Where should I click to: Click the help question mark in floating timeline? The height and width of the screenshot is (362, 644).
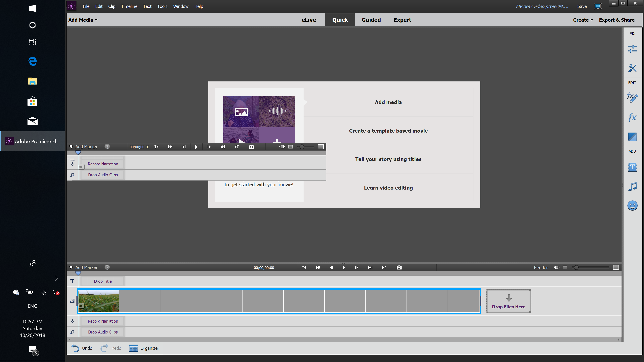107,146
